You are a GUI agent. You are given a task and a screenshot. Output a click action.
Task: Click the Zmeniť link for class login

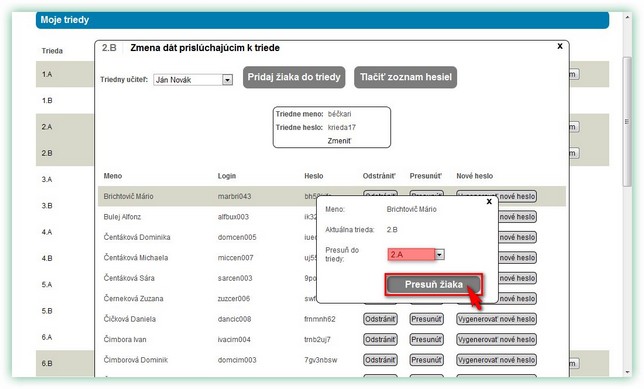click(x=339, y=141)
